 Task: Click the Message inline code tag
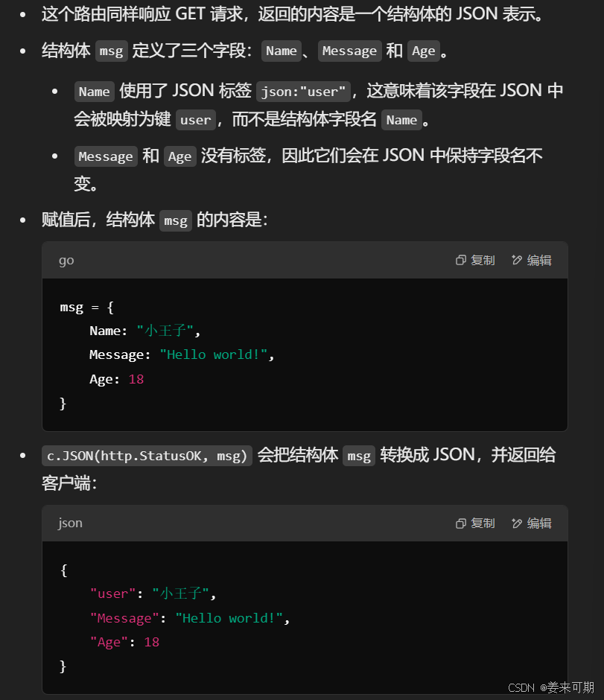(349, 51)
